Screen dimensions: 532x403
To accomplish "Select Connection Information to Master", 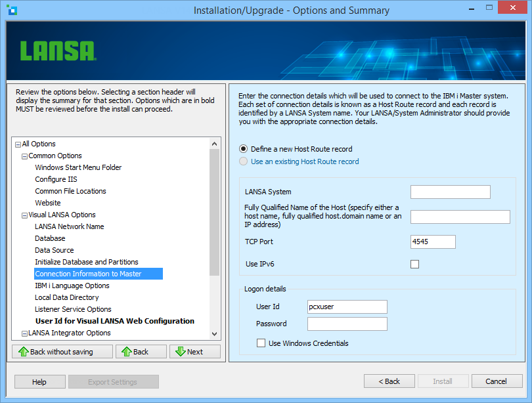I will [99, 274].
